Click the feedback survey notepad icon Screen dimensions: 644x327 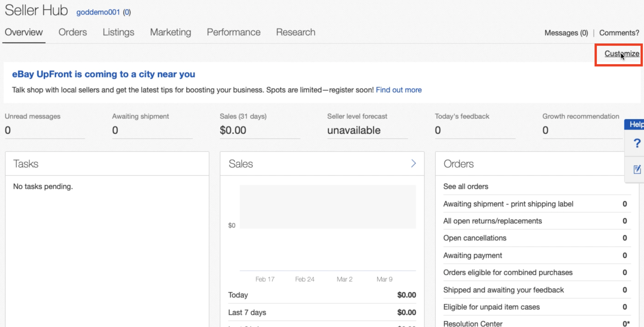tap(637, 169)
